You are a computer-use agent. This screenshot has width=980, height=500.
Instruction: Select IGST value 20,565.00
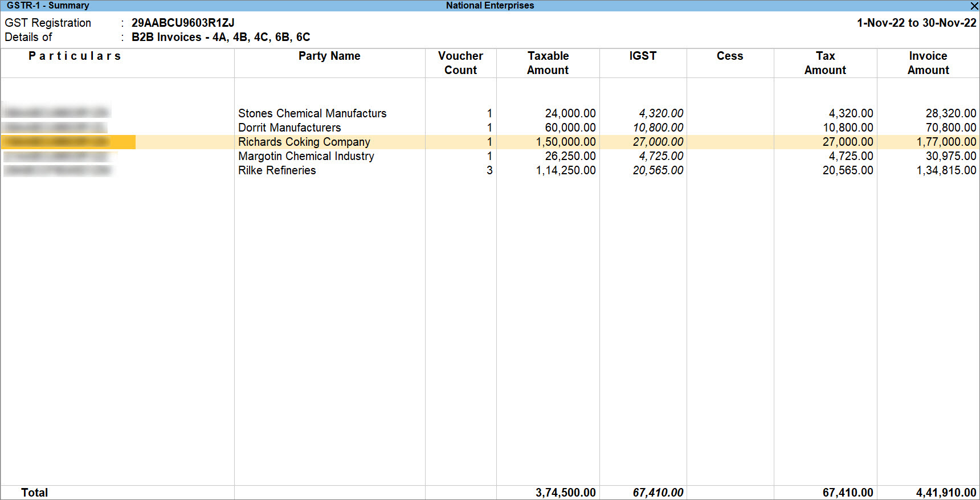[x=658, y=170]
